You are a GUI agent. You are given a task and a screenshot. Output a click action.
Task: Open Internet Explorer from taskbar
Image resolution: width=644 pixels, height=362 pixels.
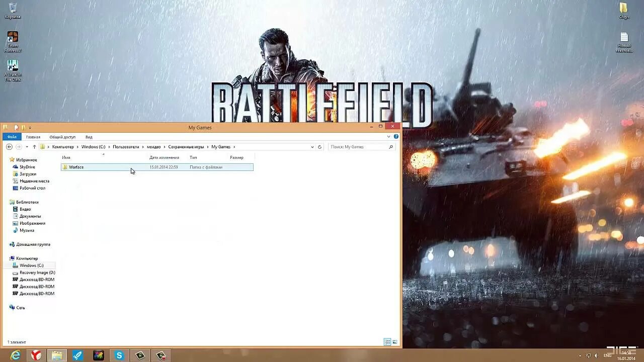point(16,355)
